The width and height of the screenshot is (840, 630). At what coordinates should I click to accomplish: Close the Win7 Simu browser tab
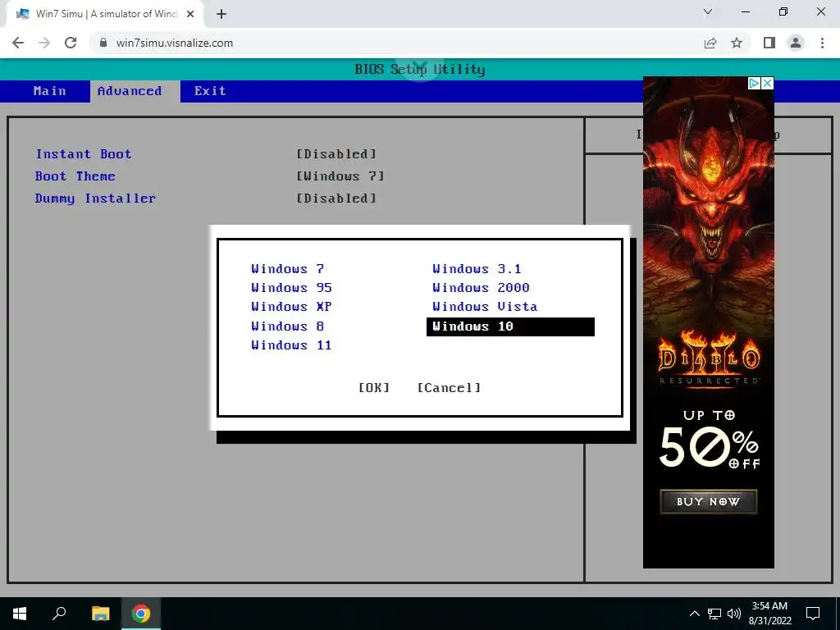pos(190,14)
